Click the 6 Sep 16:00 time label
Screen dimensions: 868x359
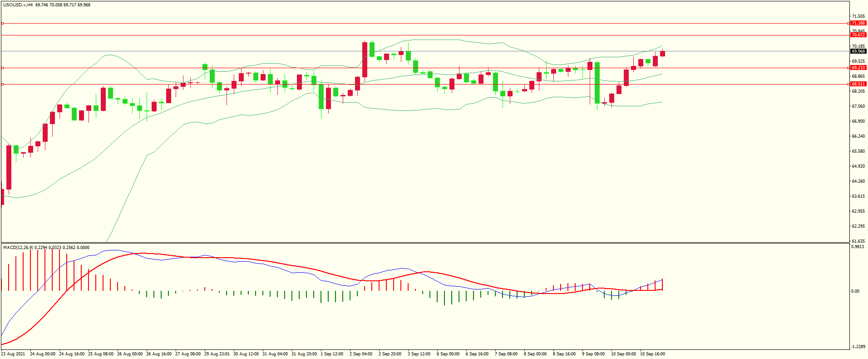477,354
